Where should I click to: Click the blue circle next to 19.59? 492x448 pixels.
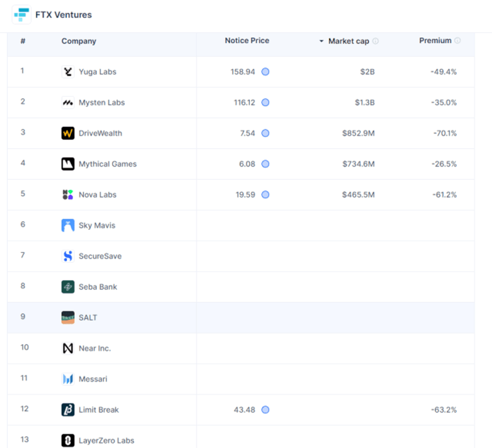point(266,194)
